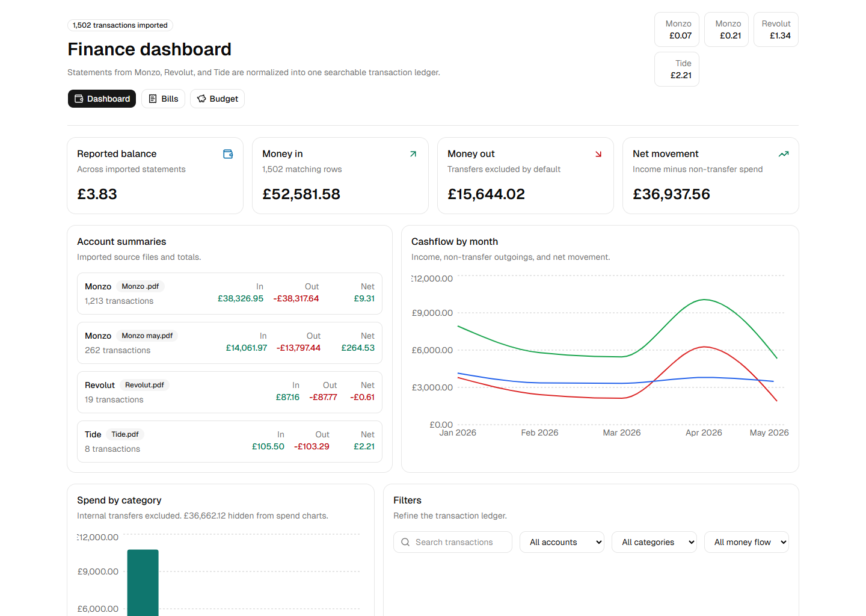The width and height of the screenshot is (866, 616).
Task: Click the 1,213 transactions label
Action: 119,301
